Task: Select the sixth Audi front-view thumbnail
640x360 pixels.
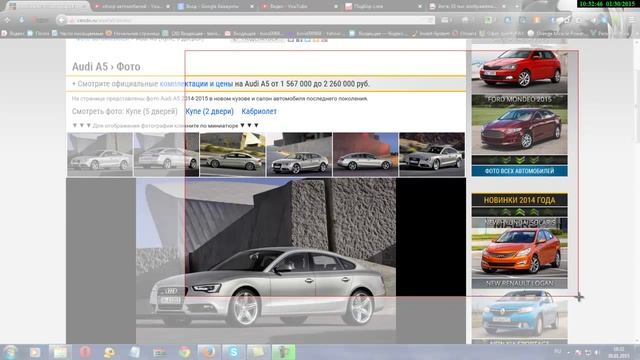Action: click(x=432, y=154)
